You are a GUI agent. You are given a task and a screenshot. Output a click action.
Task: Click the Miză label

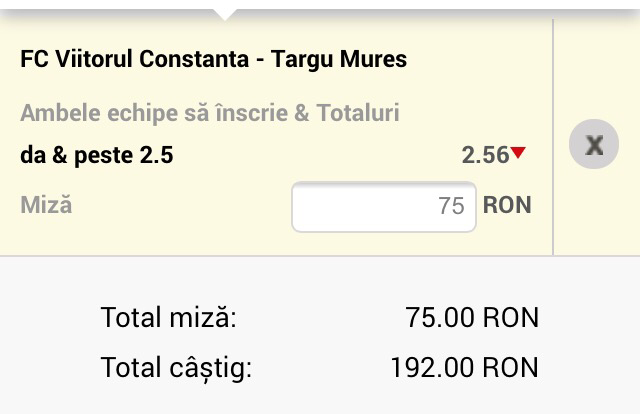click(x=46, y=205)
